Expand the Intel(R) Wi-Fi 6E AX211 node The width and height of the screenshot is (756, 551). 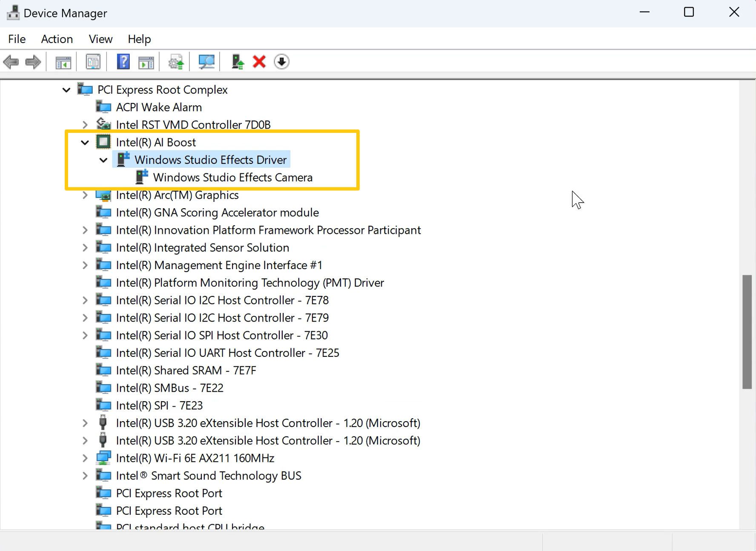85,458
